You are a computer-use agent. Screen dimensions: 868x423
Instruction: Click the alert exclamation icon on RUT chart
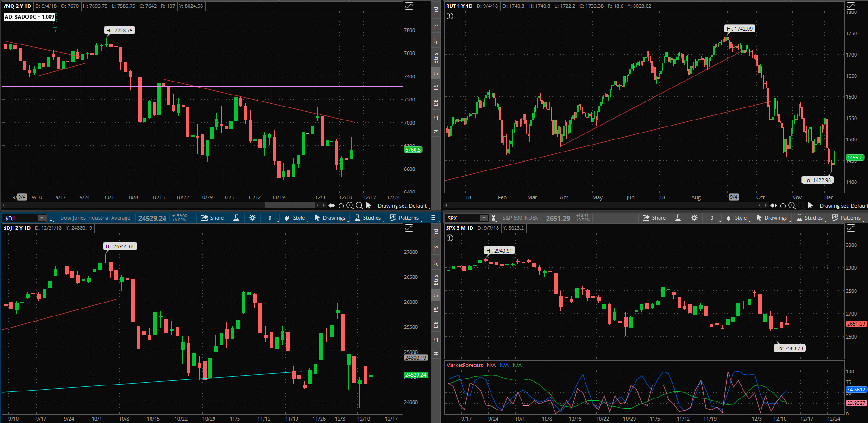(450, 16)
